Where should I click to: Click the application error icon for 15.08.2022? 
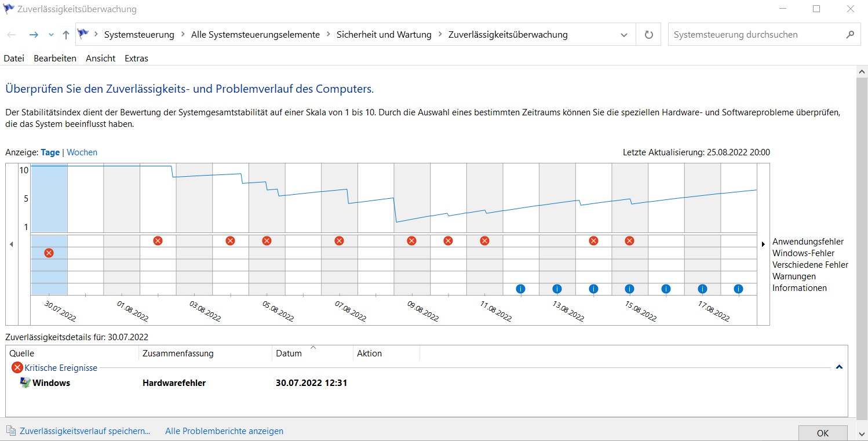pyautogui.click(x=629, y=240)
